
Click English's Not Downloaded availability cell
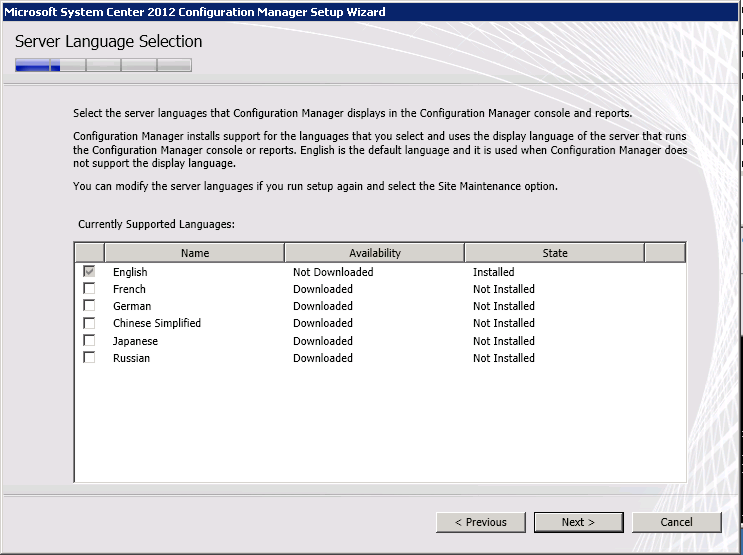coord(333,272)
